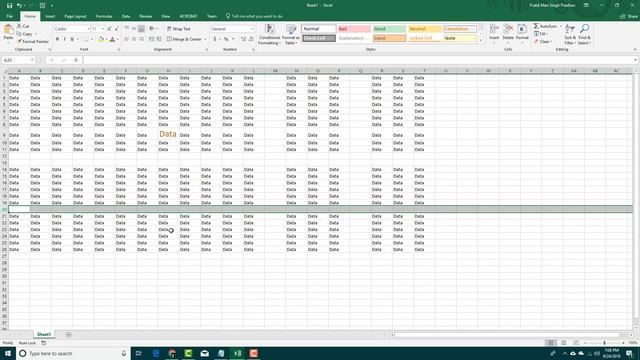
Task: Open the Windows Start button
Action: 8,353
